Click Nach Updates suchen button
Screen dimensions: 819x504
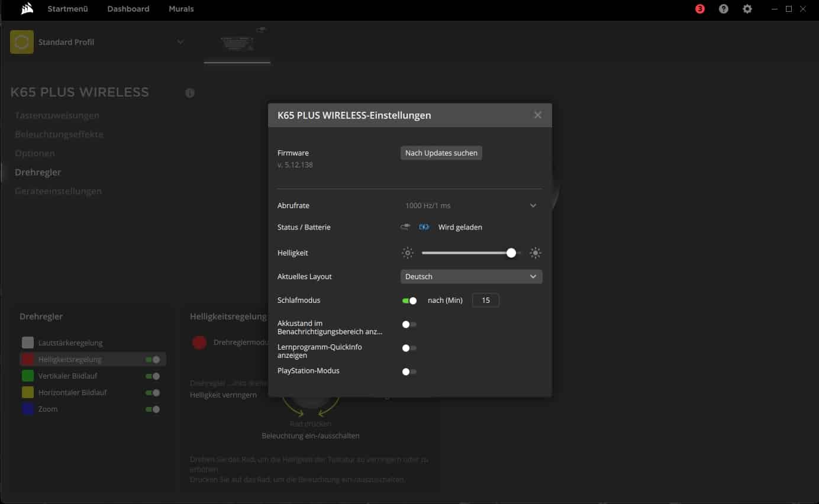point(441,153)
